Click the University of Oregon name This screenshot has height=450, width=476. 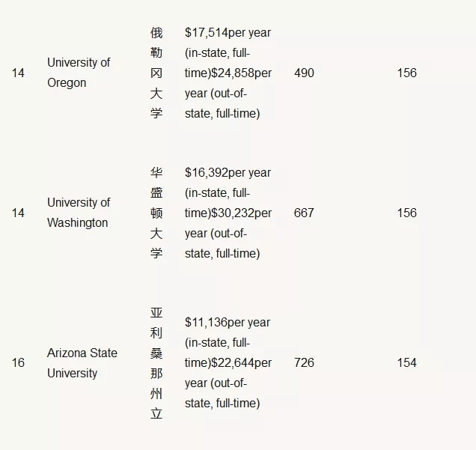coord(79,73)
